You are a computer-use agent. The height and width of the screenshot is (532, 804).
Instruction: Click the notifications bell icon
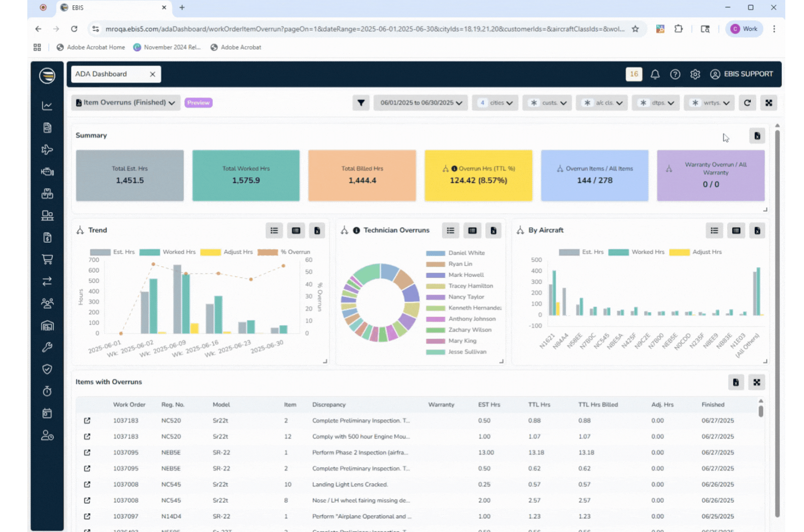pos(655,74)
